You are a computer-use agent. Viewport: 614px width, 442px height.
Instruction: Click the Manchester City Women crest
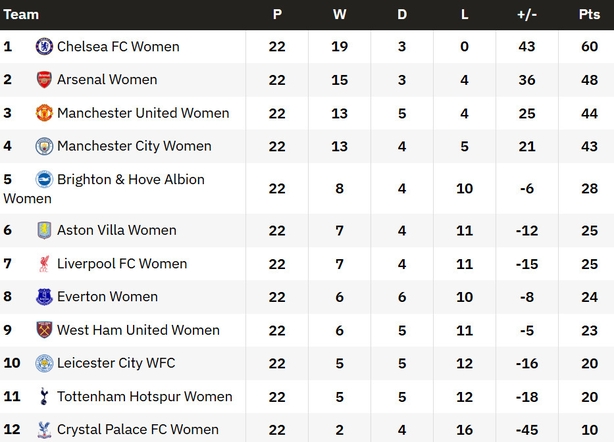click(44, 146)
